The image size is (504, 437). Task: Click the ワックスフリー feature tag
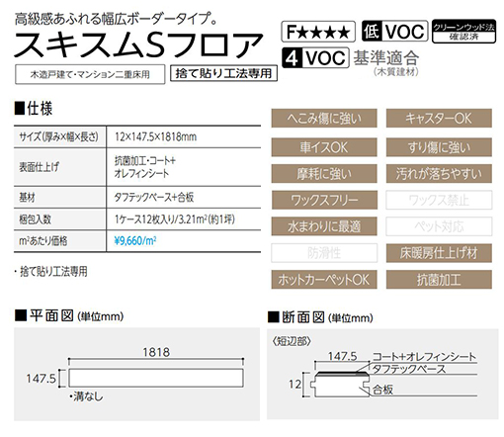[324, 200]
